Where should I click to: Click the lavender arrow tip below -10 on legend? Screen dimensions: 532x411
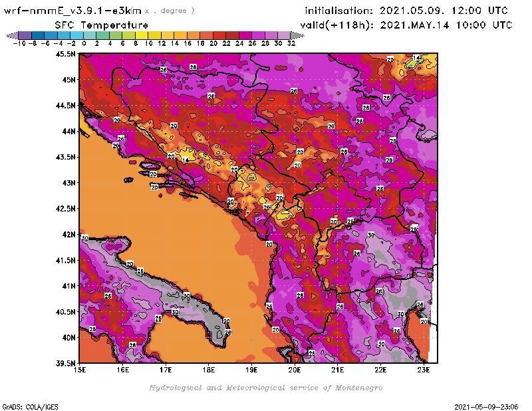point(12,36)
